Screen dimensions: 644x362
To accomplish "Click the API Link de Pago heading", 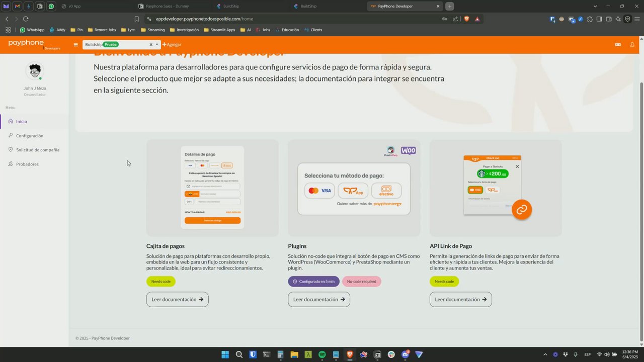I will (x=451, y=246).
